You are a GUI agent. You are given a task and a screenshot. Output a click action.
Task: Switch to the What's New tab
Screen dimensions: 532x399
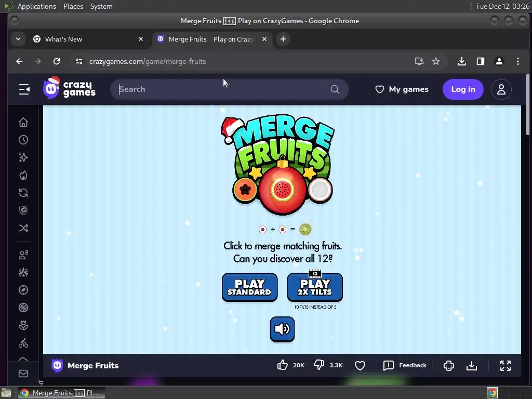(89, 39)
